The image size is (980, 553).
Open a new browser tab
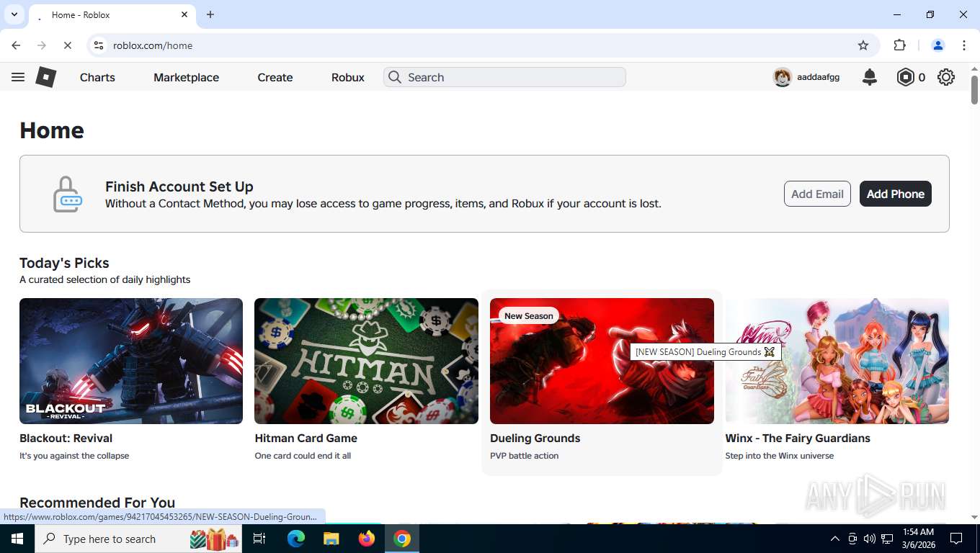[210, 14]
